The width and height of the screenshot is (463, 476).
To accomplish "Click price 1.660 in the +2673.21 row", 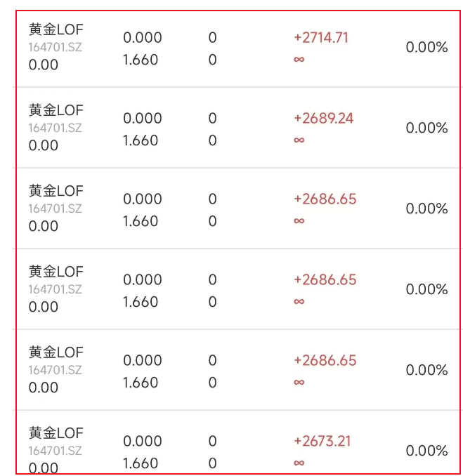I will coord(141,463).
